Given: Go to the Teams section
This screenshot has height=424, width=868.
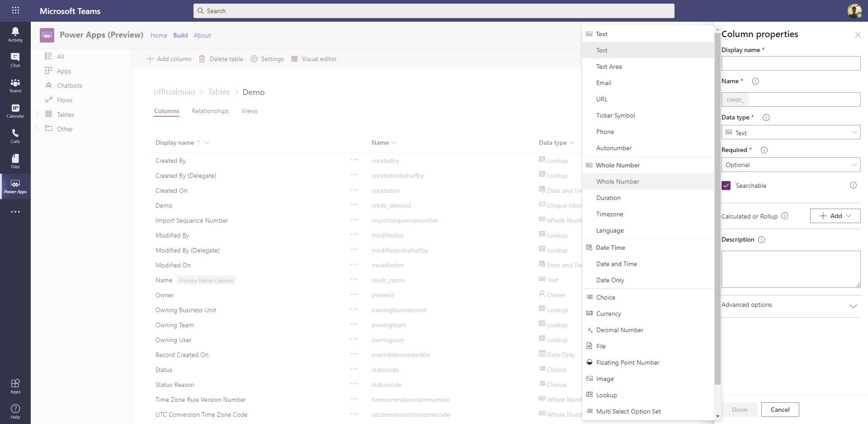Looking at the screenshot, I should (x=15, y=85).
